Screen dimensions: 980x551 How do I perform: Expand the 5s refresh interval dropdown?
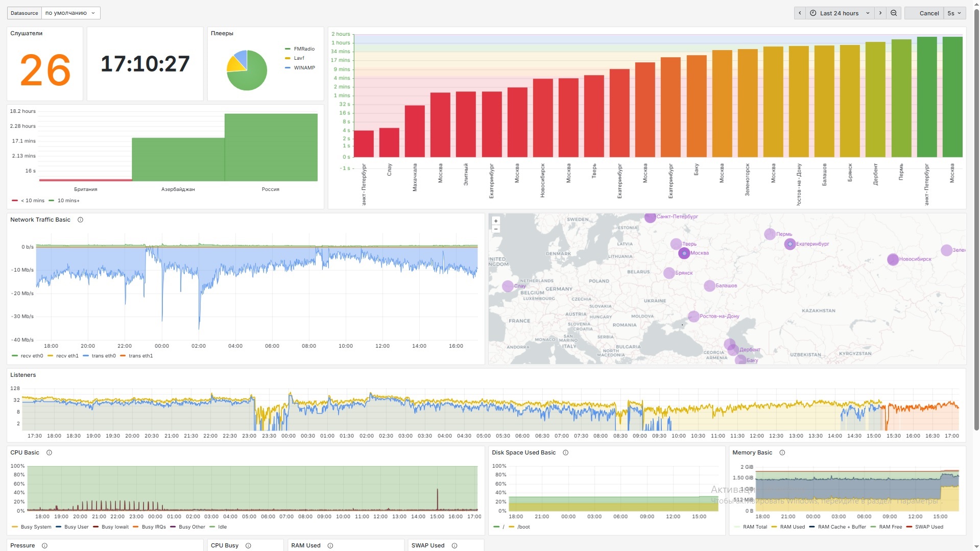pyautogui.click(x=954, y=13)
